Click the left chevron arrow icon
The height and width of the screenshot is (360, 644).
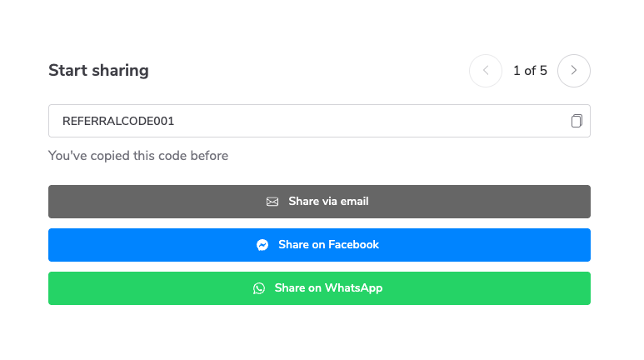(x=486, y=71)
